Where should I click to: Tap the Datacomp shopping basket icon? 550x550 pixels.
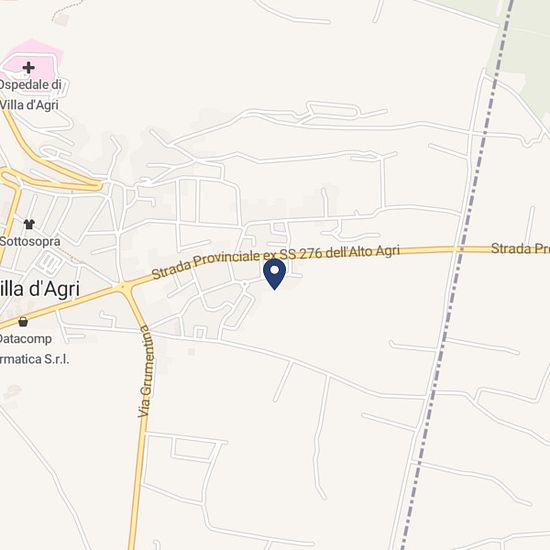pos(23,321)
